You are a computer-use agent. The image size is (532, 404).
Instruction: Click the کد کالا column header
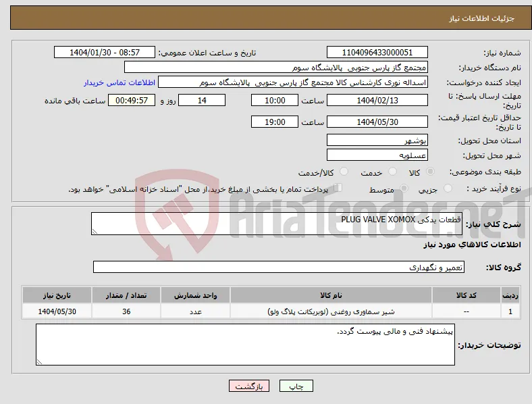[x=467, y=295]
